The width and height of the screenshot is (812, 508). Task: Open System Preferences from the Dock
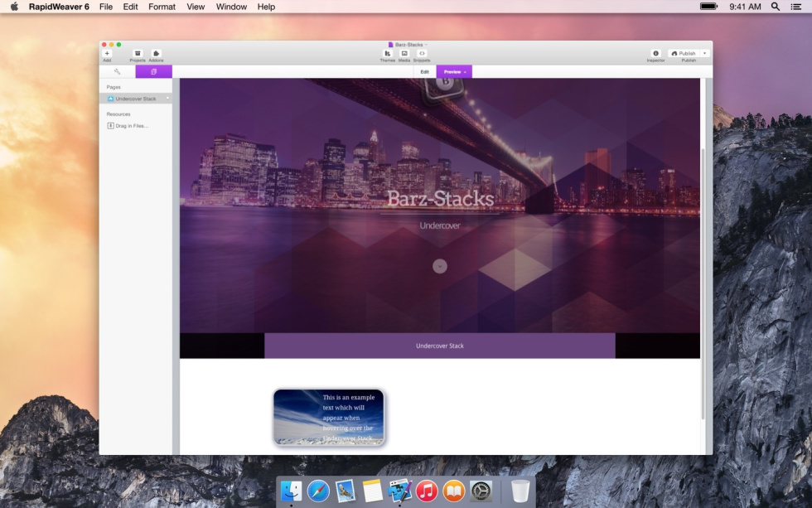[x=481, y=491]
